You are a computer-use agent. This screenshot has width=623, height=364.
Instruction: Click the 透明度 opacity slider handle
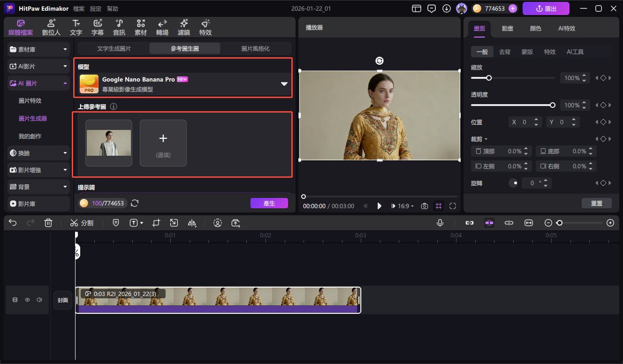[x=553, y=105]
